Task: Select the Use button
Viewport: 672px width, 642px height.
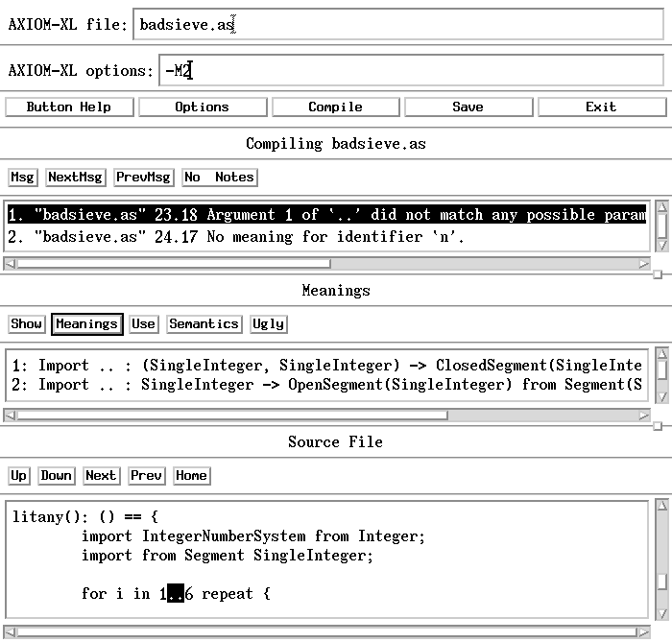Action: 144,323
